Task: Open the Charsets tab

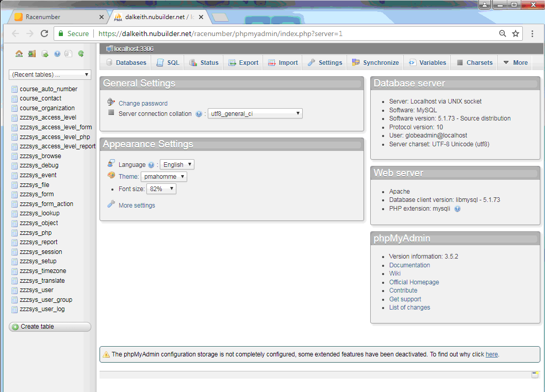Action: pos(475,63)
